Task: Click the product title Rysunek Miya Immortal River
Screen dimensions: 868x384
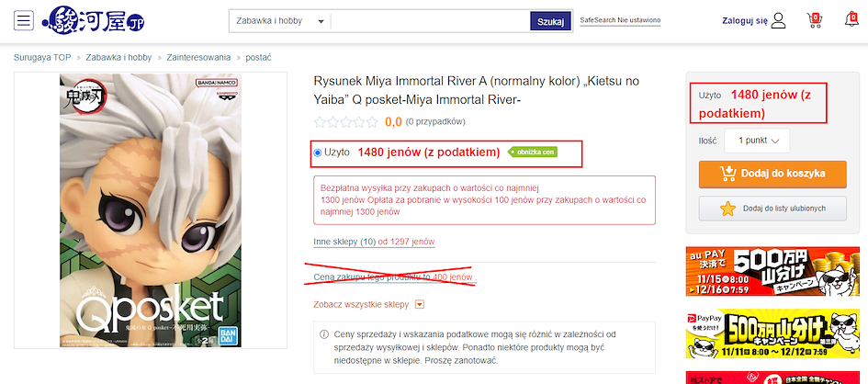Action: click(x=476, y=90)
